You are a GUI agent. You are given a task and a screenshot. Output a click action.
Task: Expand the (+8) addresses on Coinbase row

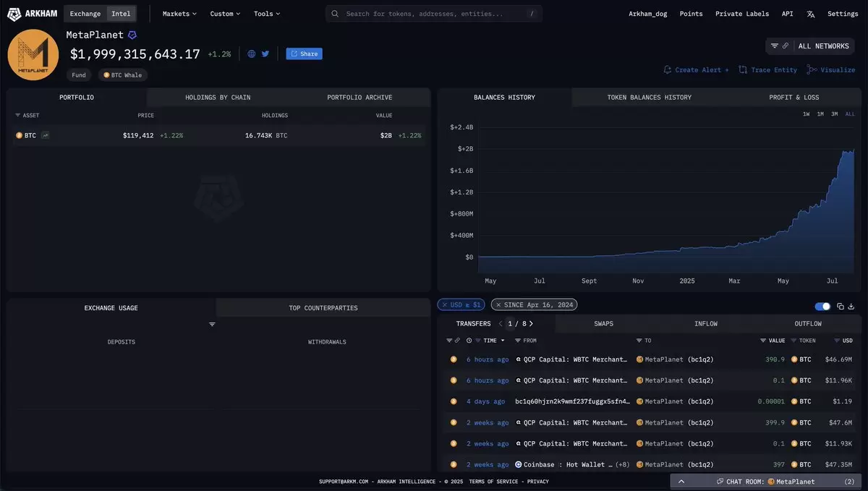click(x=623, y=464)
